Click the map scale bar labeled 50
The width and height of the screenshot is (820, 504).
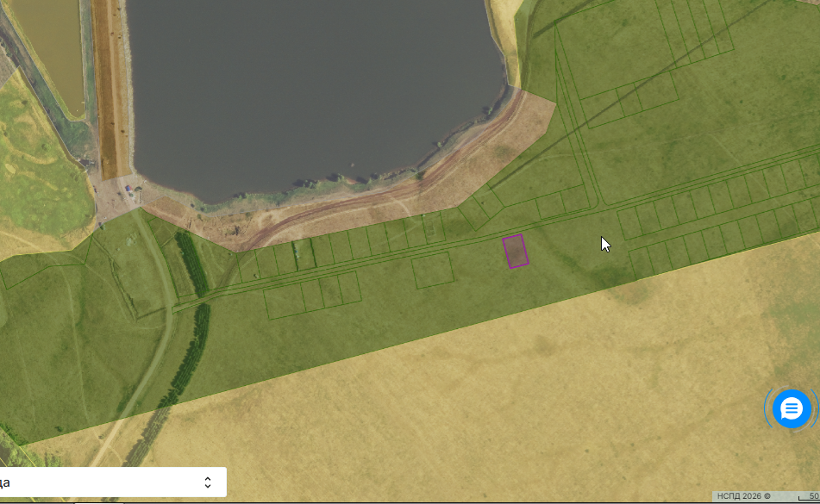(x=809, y=496)
